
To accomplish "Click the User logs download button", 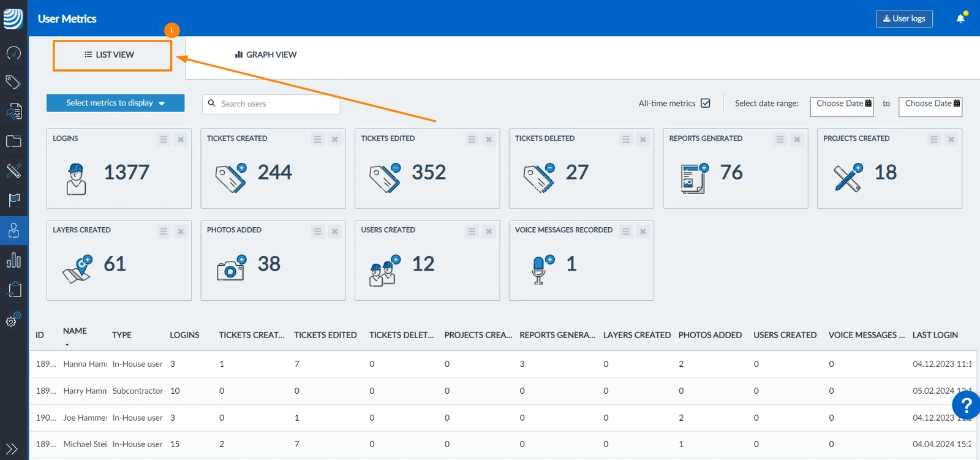I will tap(904, 18).
